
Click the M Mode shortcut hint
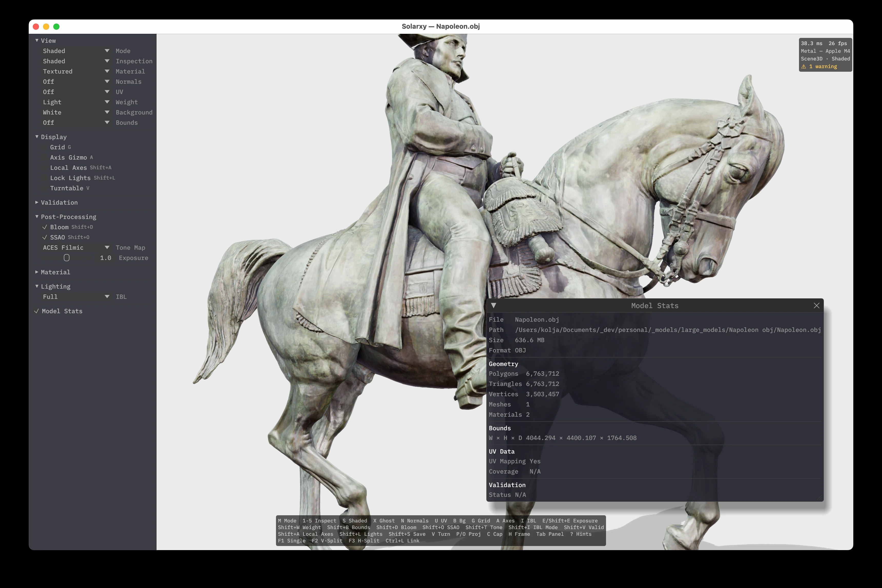[287, 521]
